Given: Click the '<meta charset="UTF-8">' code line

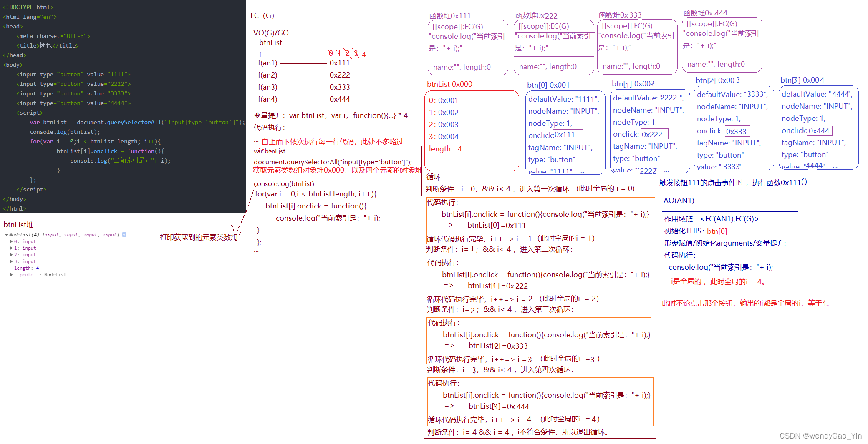Looking at the screenshot, I should click(x=53, y=36).
